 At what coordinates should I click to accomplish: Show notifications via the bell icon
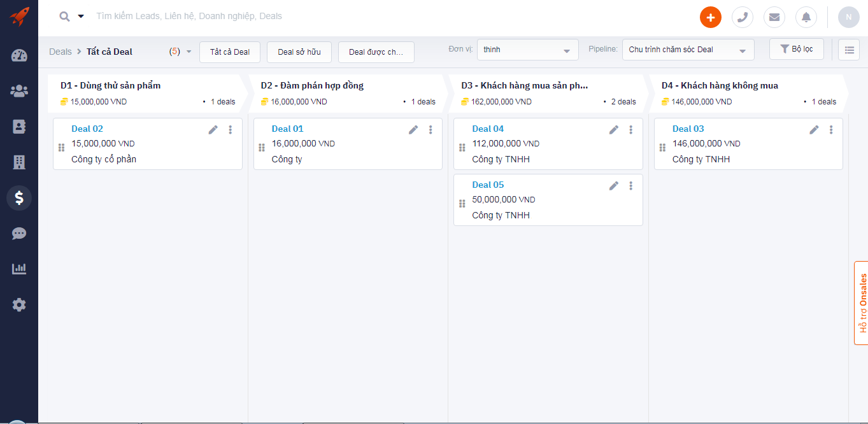click(806, 17)
